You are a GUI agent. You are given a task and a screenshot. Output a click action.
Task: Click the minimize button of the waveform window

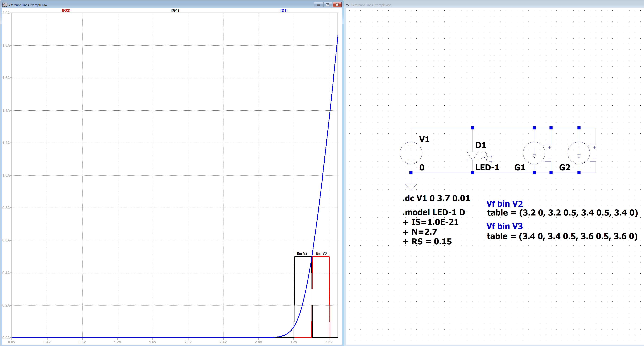pyautogui.click(x=318, y=4)
